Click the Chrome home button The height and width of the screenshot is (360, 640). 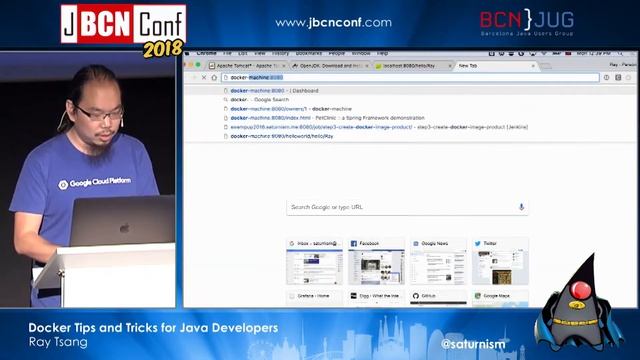click(x=214, y=78)
